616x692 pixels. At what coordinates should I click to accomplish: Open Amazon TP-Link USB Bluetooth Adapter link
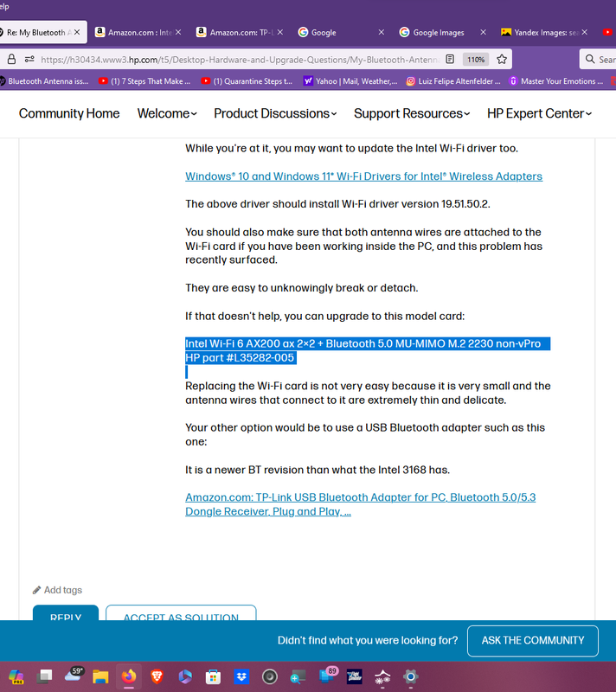click(x=361, y=504)
